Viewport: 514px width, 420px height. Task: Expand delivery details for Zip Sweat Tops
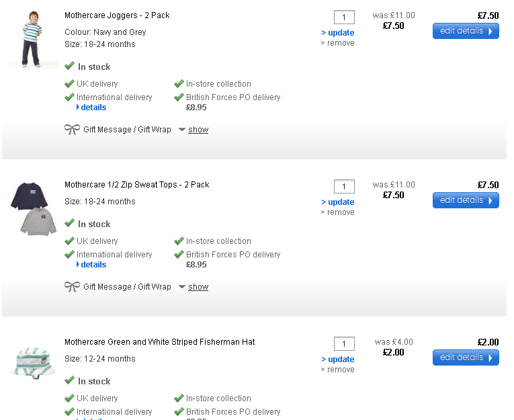[x=93, y=265]
